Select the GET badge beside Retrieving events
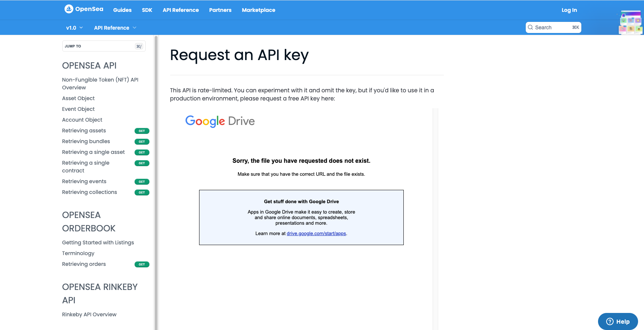Screen dimensions: 644x330 142,181
